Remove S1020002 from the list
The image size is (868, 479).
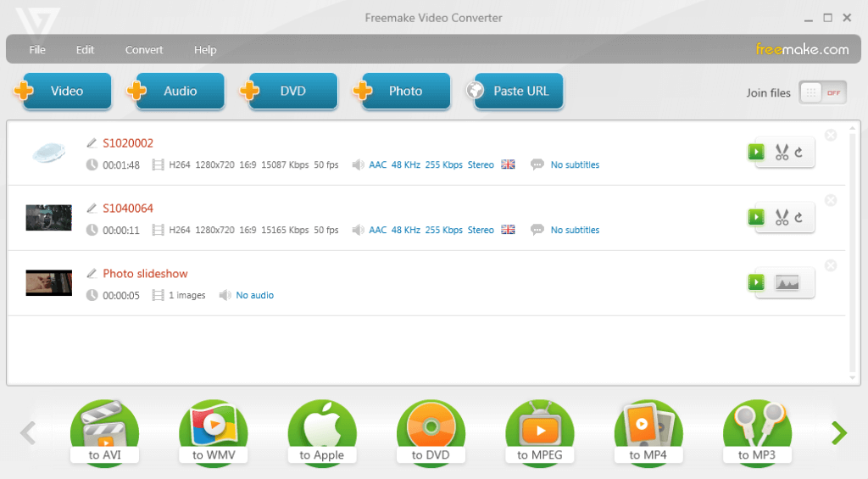831,135
